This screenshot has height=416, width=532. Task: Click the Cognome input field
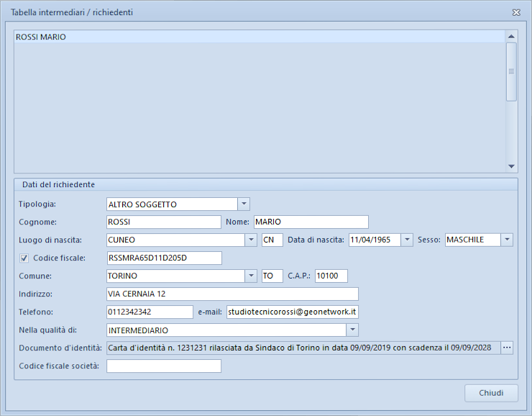pos(164,222)
